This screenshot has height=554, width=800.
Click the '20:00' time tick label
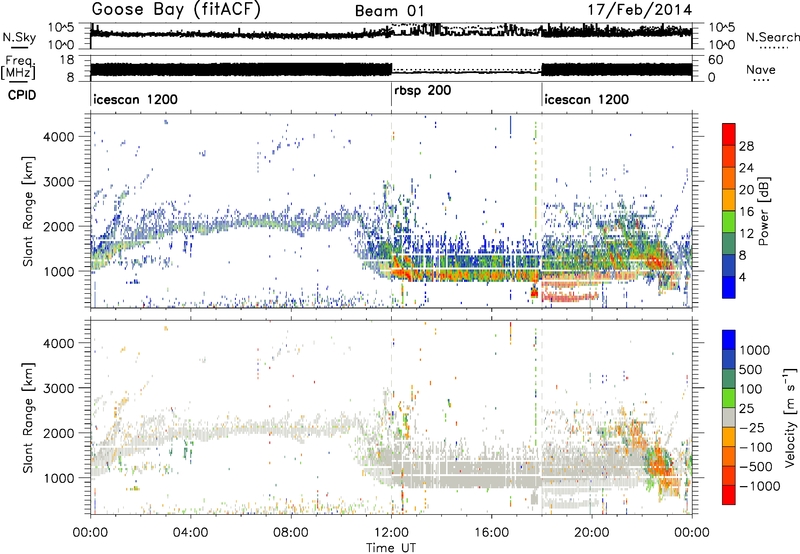pyautogui.click(x=592, y=533)
